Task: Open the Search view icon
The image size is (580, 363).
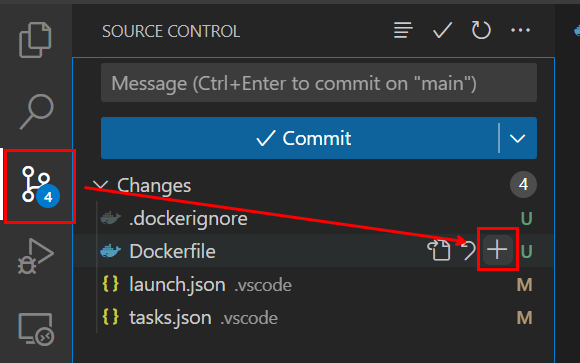Action: [36, 111]
